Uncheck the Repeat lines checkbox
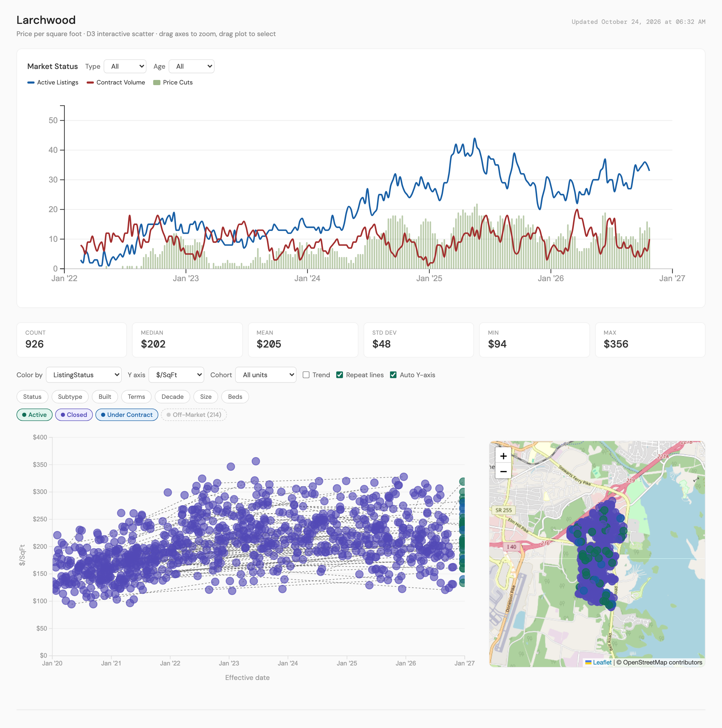 (x=339, y=375)
